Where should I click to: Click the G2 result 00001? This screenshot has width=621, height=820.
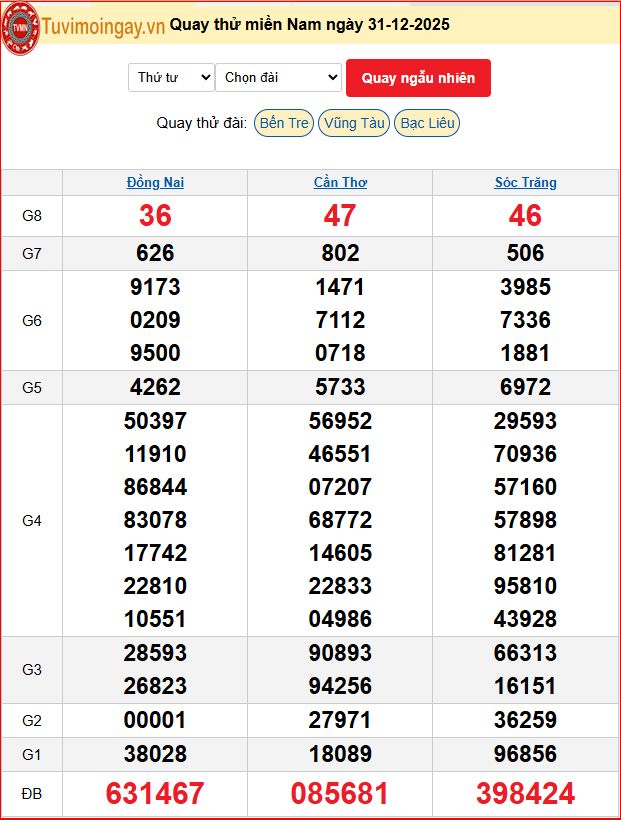tap(155, 721)
